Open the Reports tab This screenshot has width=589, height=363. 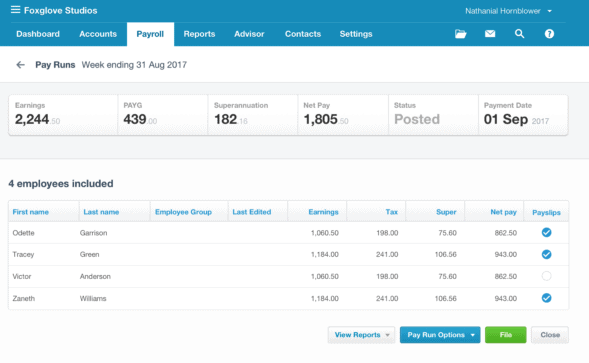(199, 34)
